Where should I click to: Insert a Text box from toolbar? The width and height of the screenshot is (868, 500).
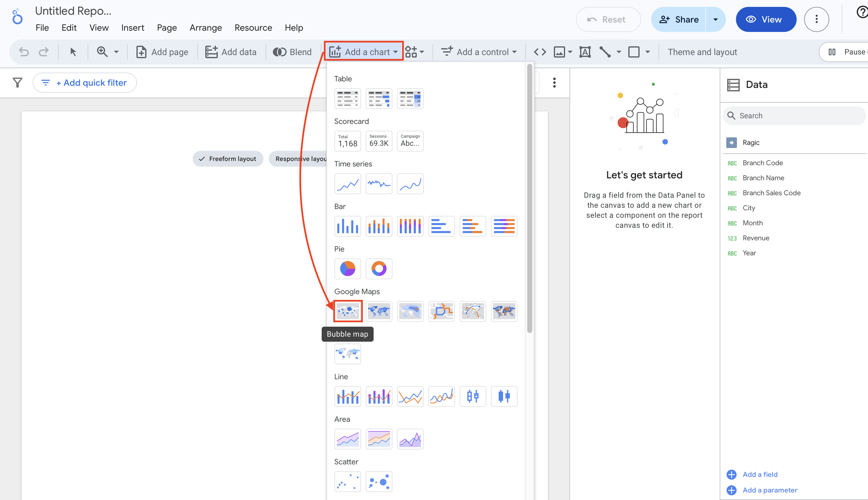[585, 52]
